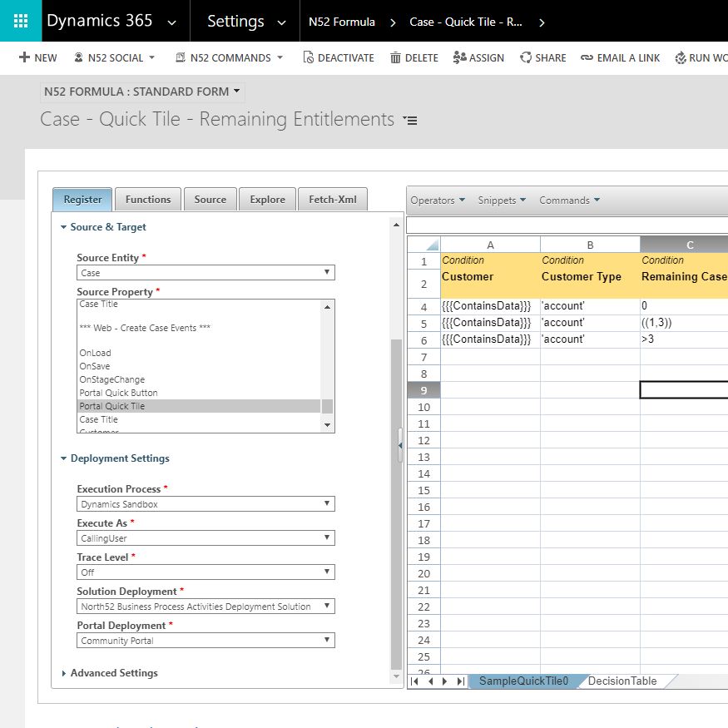Switch to the Functions tab
The width and height of the screenshot is (728, 728).
point(148,199)
